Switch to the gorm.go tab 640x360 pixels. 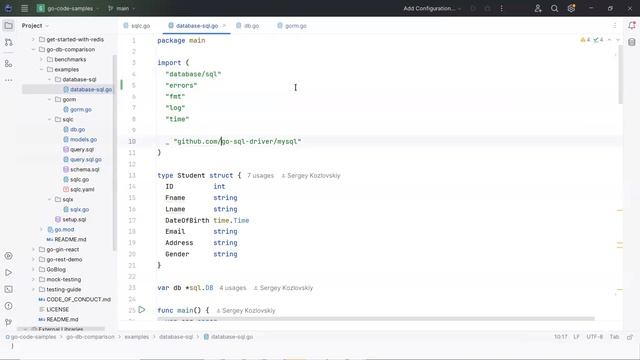pos(292,26)
